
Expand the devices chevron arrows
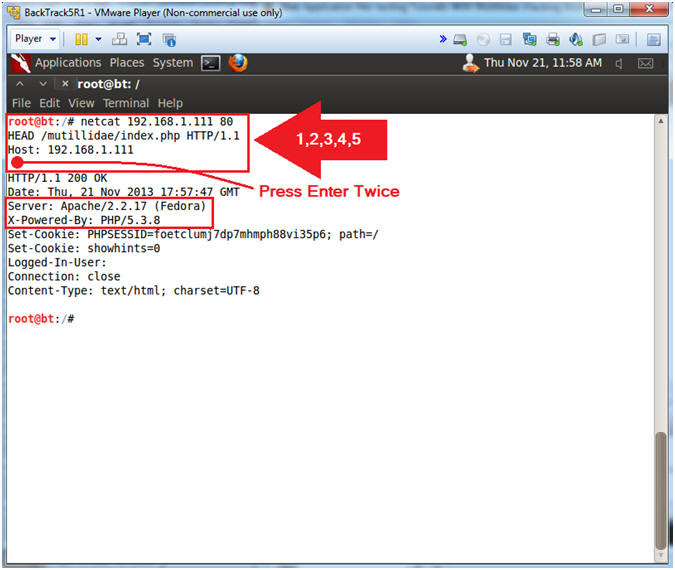click(443, 39)
